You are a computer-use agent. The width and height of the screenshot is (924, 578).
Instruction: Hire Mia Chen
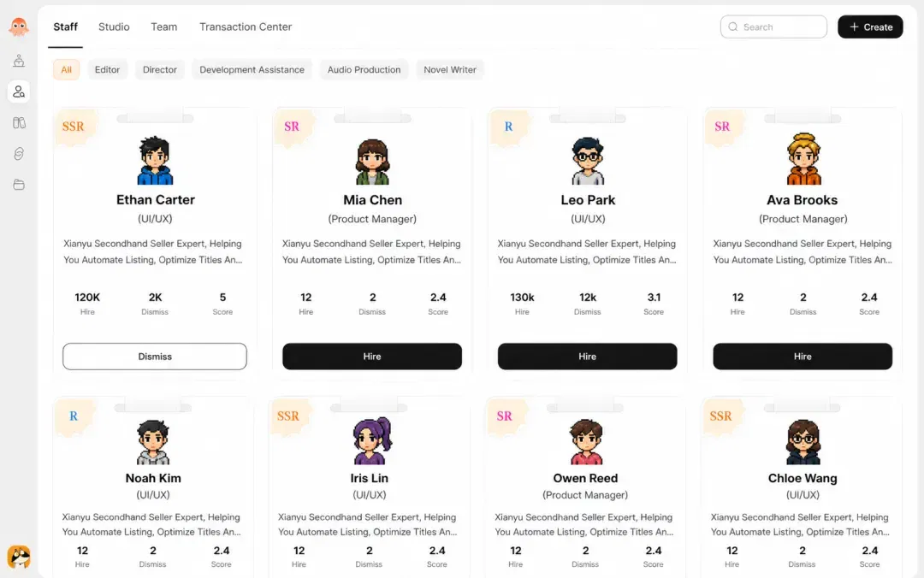point(372,357)
